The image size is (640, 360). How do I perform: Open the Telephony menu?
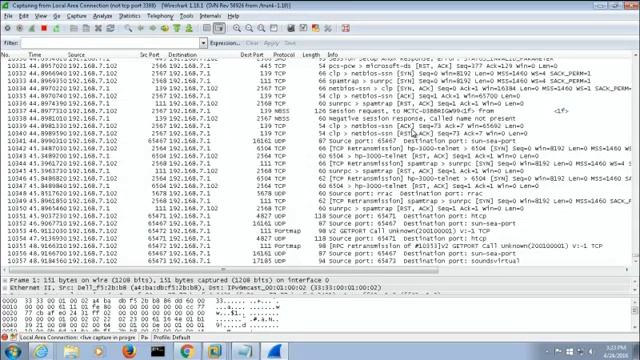[x=160, y=16]
